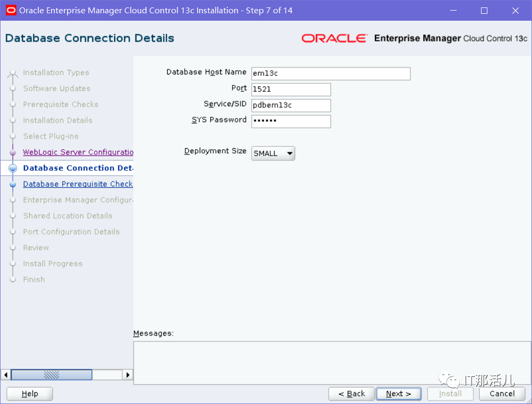
Task: Select the Database Connection Details step
Action: [x=78, y=168]
